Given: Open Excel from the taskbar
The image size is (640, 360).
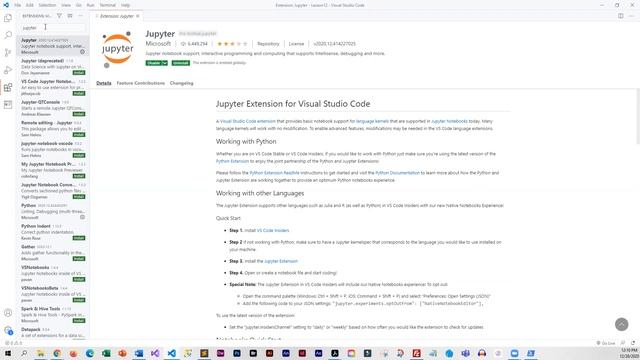Looking at the screenshot, I should point(106,353).
